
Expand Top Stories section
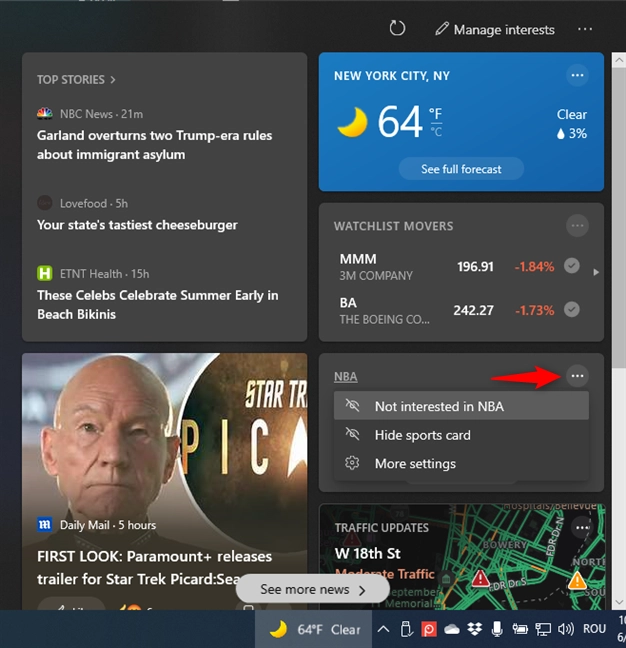(76, 79)
